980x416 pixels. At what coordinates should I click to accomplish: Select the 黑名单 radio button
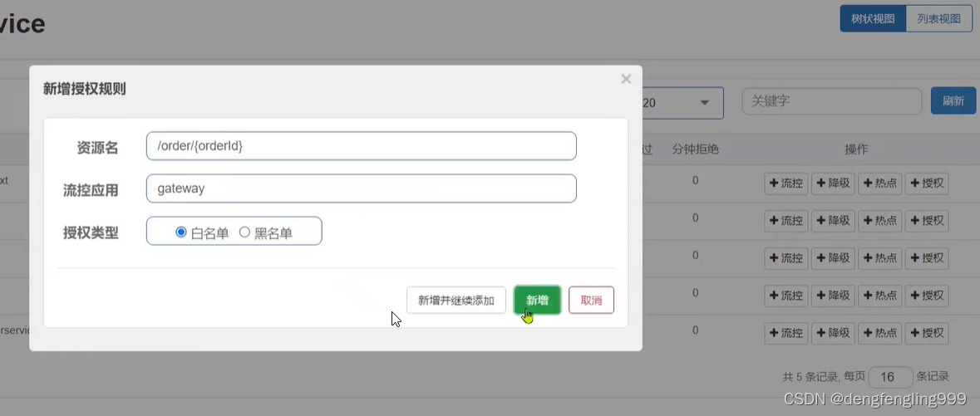click(x=244, y=232)
